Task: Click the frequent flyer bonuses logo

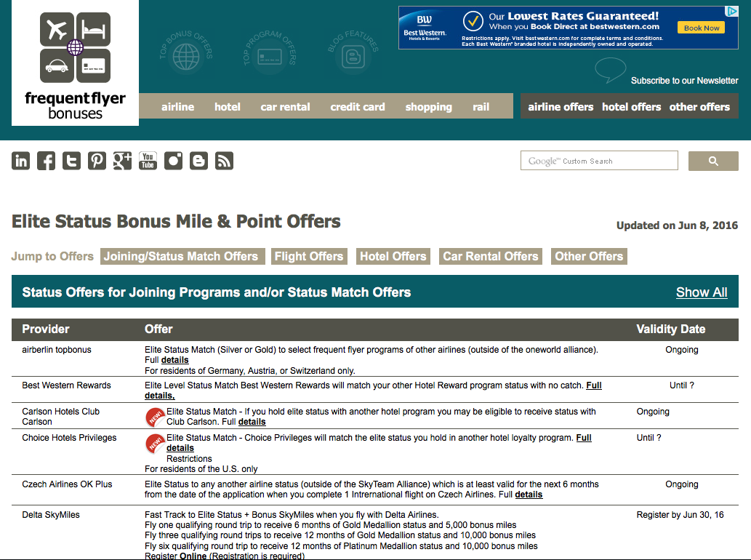Action: pyautogui.click(x=75, y=64)
